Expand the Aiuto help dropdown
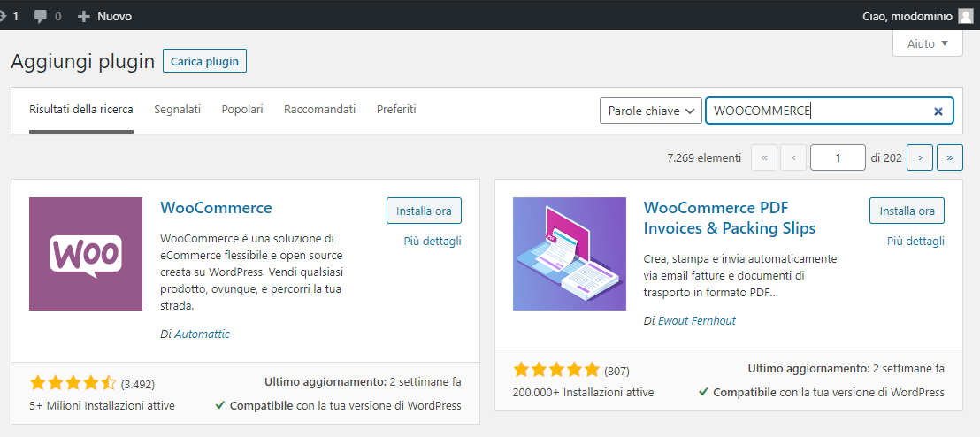Screen dimensions: 980x437 928,43
